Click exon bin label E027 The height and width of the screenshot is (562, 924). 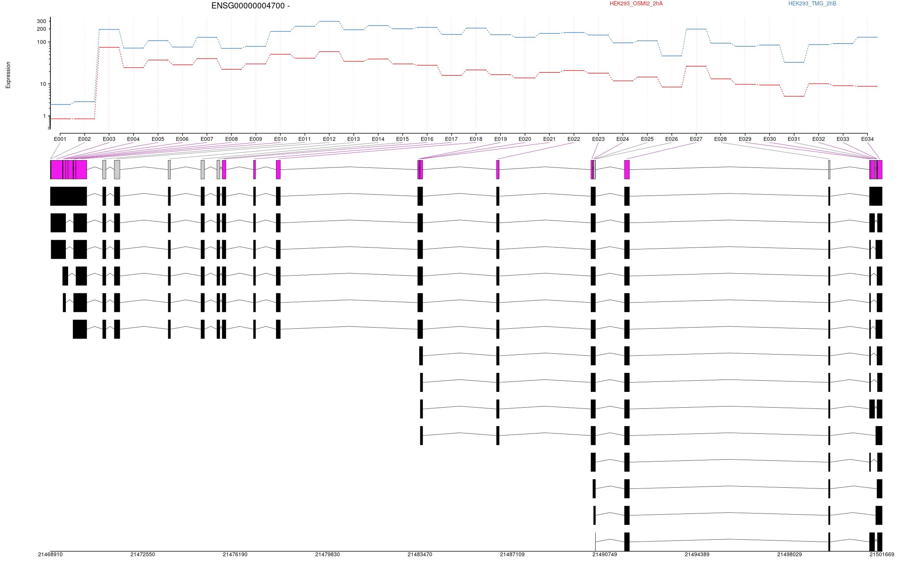pyautogui.click(x=696, y=139)
